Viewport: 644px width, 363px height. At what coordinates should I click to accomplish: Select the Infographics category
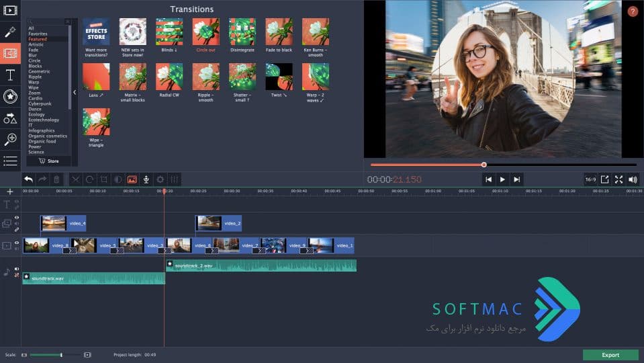pos(42,130)
